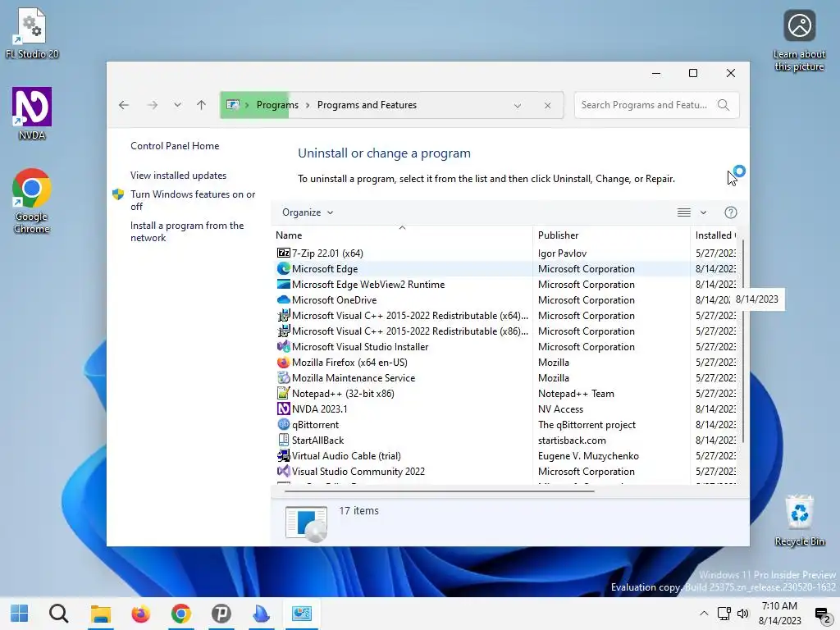Open Turn Windows features on or off
Viewport: 840px width, 630px height.
[x=192, y=200]
